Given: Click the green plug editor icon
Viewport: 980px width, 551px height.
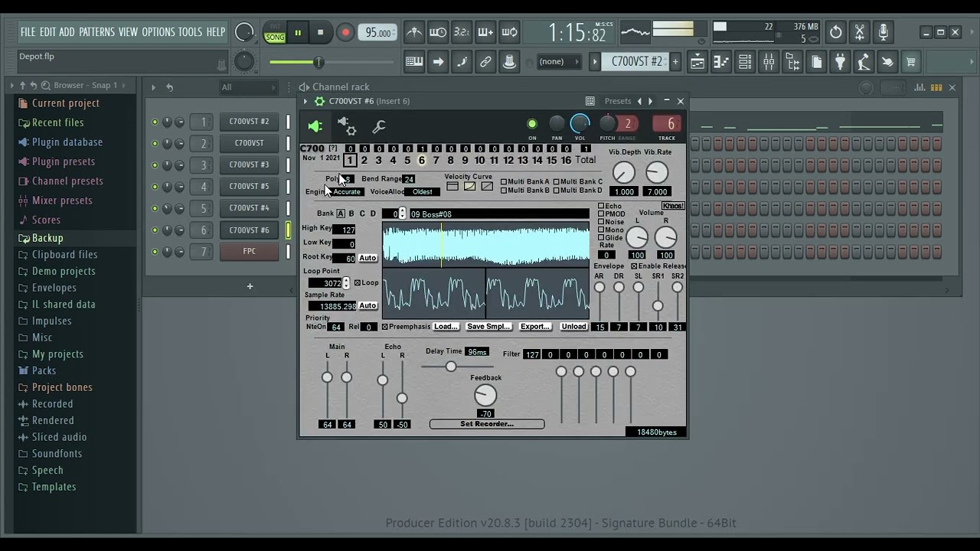Looking at the screenshot, I should tap(315, 126).
